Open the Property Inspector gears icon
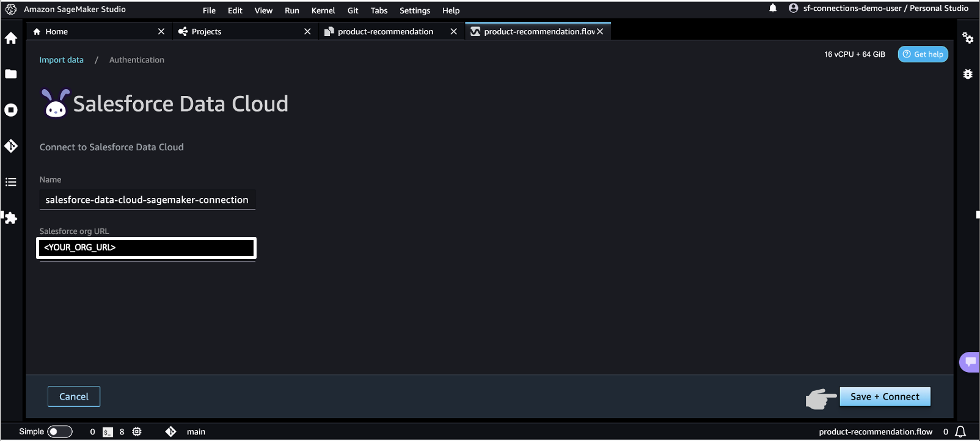Viewport: 980px width, 441px height. point(968,38)
